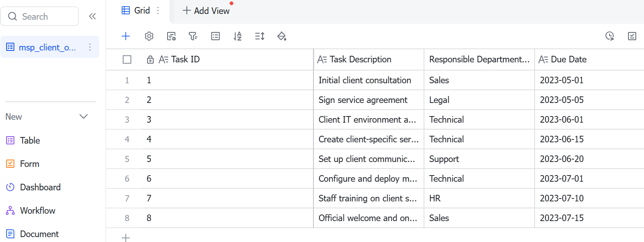
Task: Click the due date 2023-05-01 cell
Action: [x=589, y=80]
